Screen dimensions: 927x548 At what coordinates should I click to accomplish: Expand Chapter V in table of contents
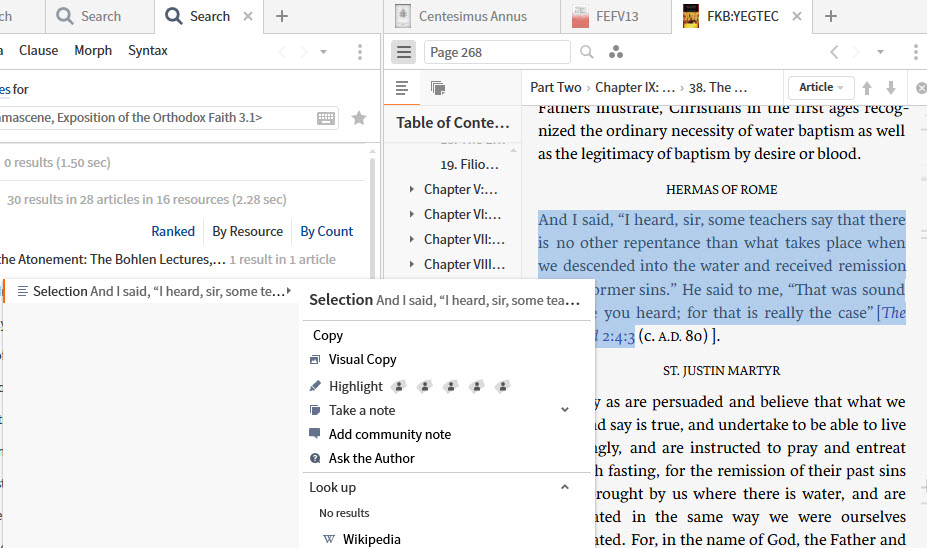[411, 189]
